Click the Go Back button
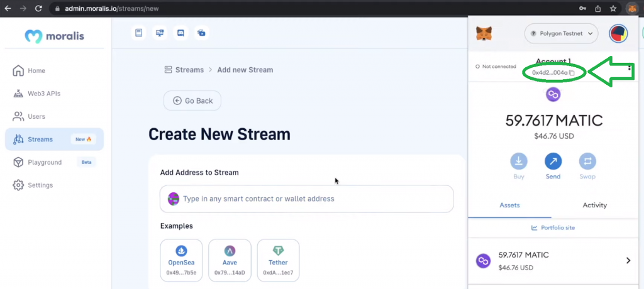The width and height of the screenshot is (644, 289). point(192,101)
